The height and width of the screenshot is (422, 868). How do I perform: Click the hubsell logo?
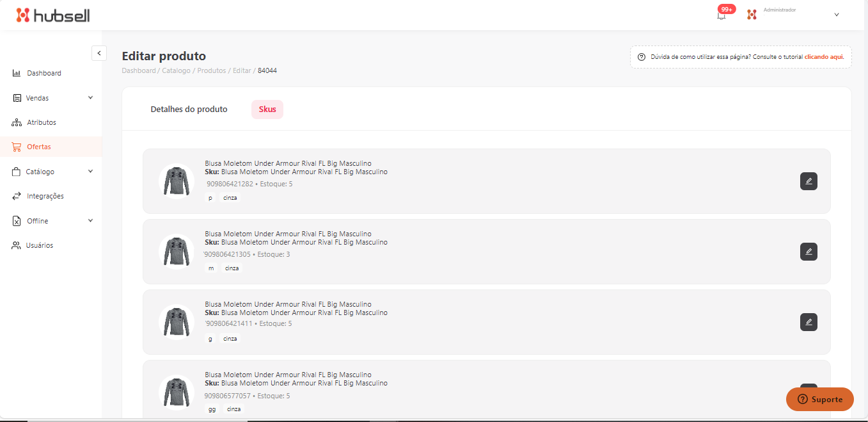[53, 15]
